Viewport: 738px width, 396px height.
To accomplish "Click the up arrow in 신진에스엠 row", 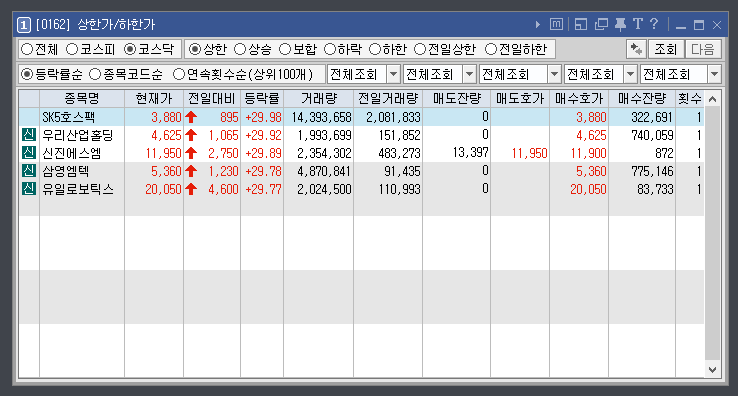I will point(191,153).
